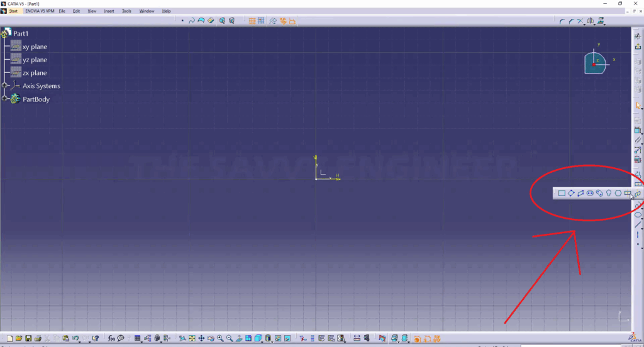
Task: Select the Elongated Hole tool
Action: pyautogui.click(x=590, y=194)
